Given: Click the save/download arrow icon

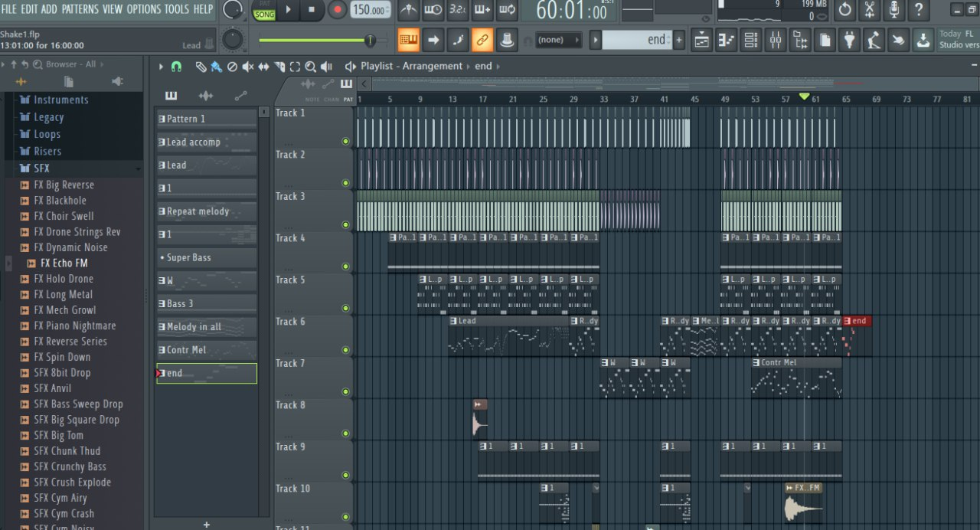Looking at the screenshot, I should (923, 40).
